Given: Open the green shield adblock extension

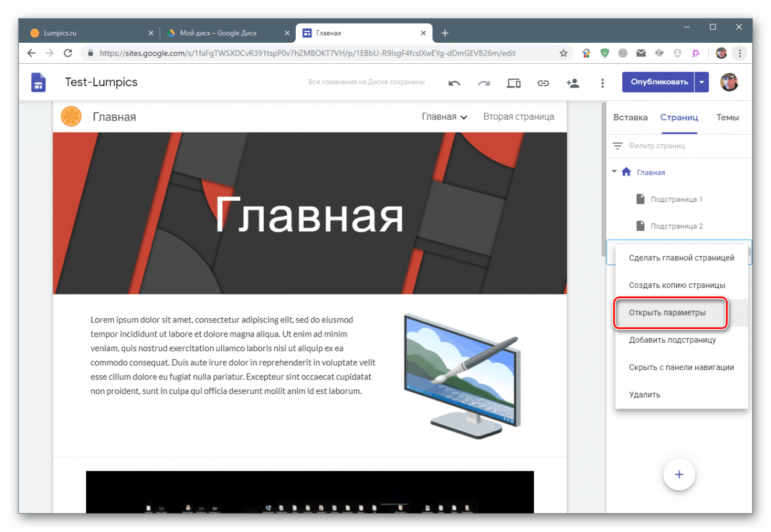Looking at the screenshot, I should pyautogui.click(x=605, y=53).
